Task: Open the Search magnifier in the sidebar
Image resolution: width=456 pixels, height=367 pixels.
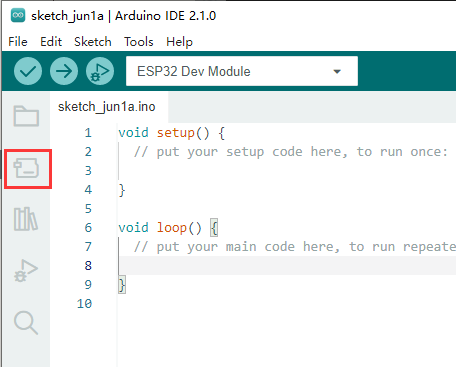Action: click(26, 323)
